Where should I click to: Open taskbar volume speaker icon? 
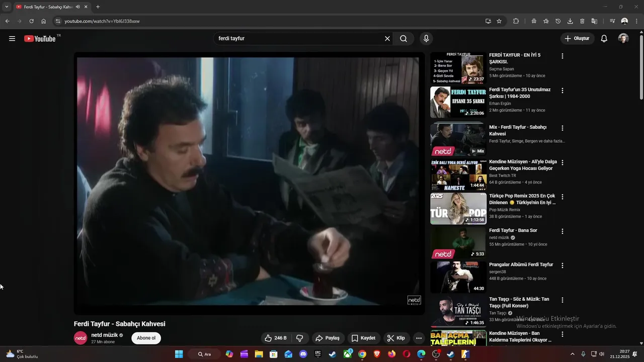602,354
